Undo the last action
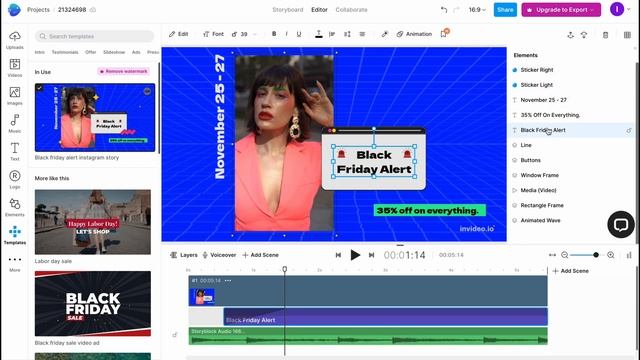The width and height of the screenshot is (640, 360). coord(444,10)
